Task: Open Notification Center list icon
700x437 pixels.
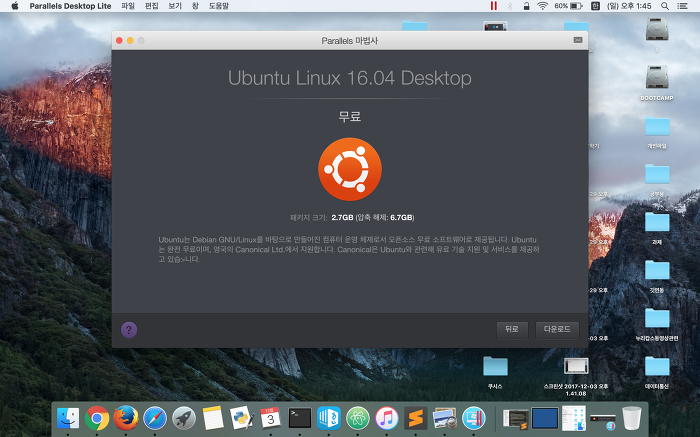Action: pos(682,6)
